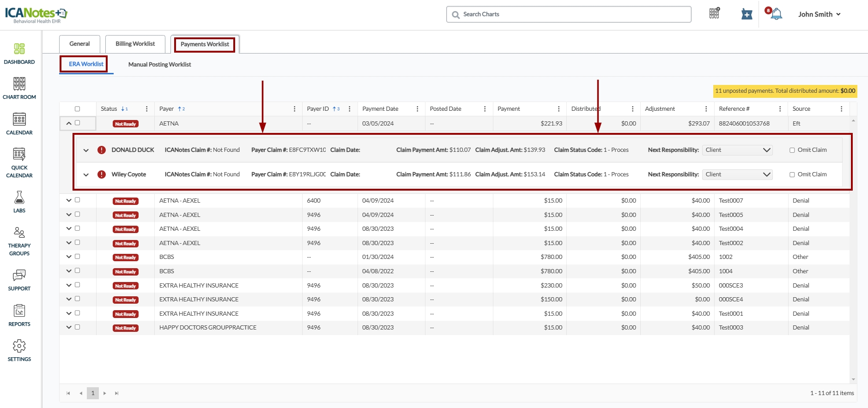Open Next Responsibility dropdown for DONALD DUCK

pos(737,150)
